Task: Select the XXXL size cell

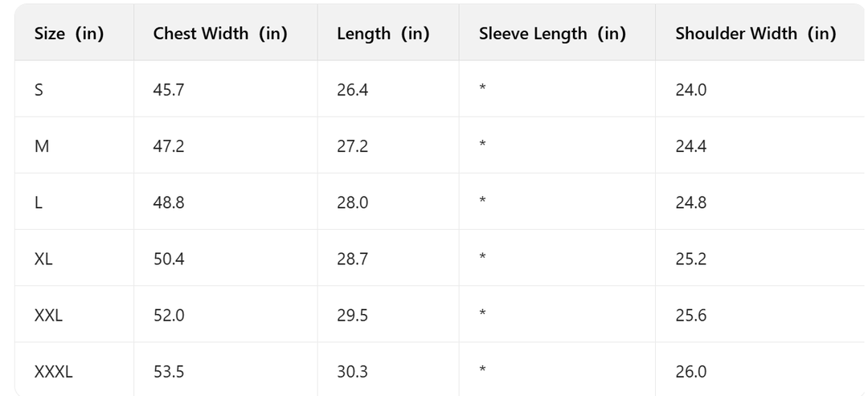Action: tap(53, 372)
